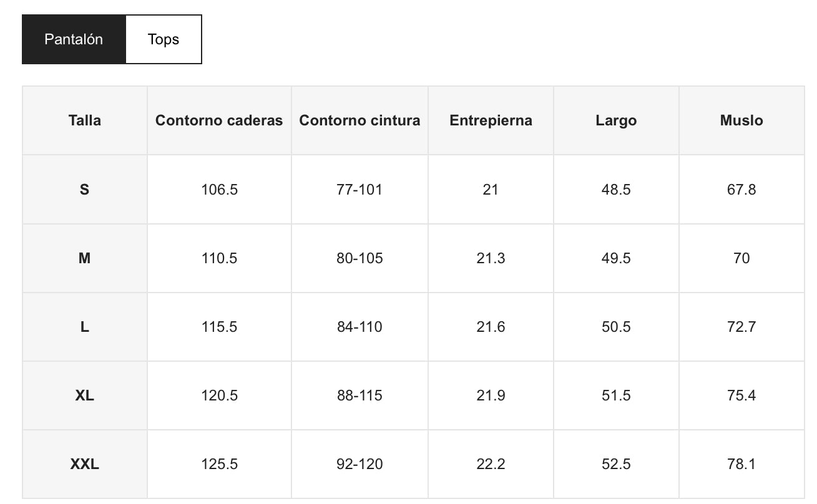The width and height of the screenshot is (817, 504).
Task: Select the Entrepierna column header
Action: point(491,120)
